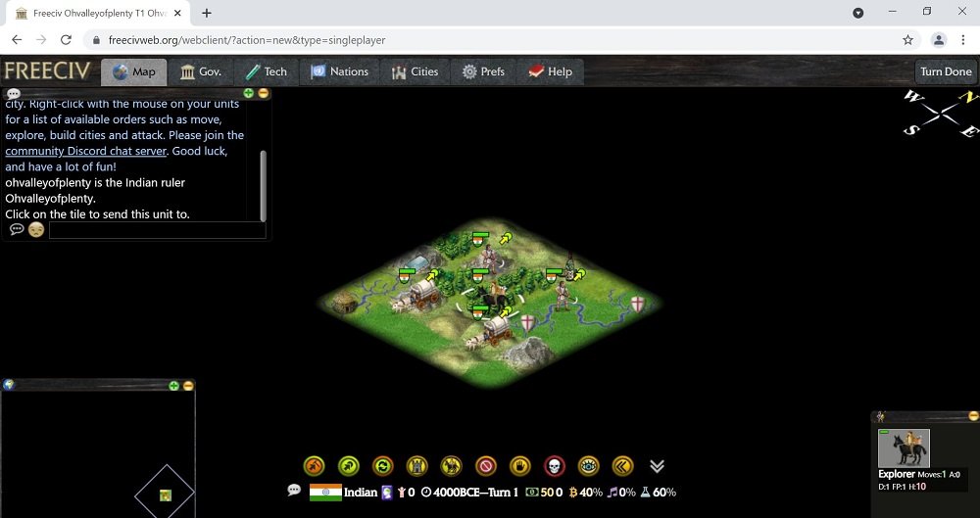Close the Freeciv browser tab

pyautogui.click(x=176, y=13)
